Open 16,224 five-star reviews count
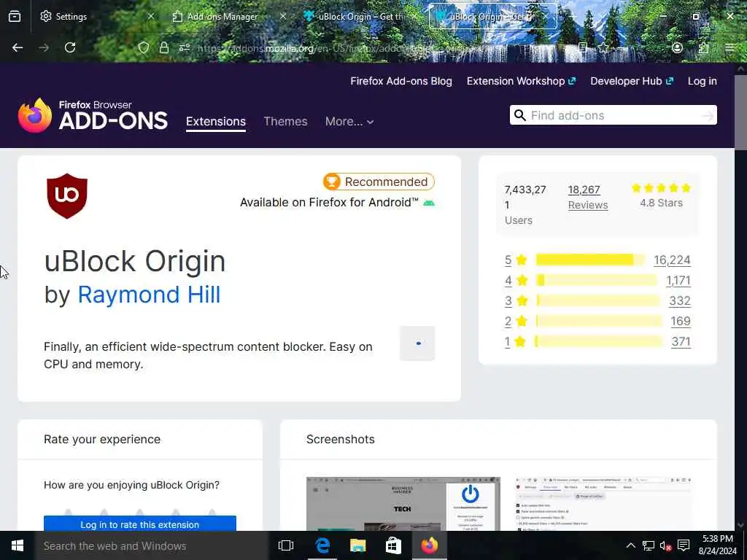Viewport: 747px width, 560px height. pyautogui.click(x=672, y=260)
